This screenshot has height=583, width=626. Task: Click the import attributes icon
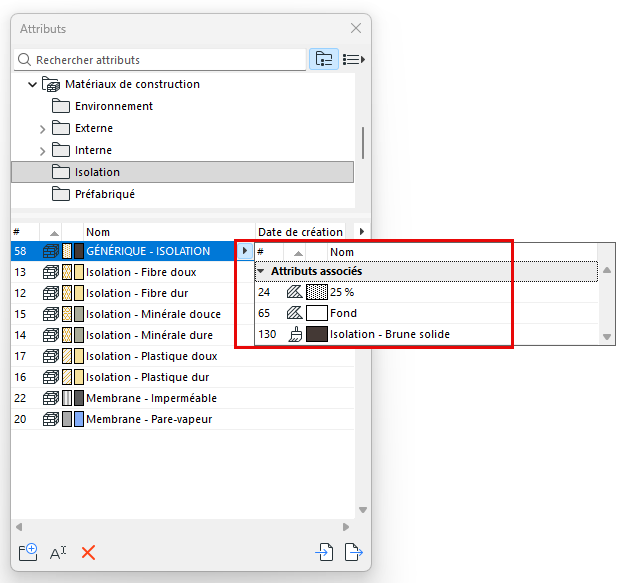[324, 553]
